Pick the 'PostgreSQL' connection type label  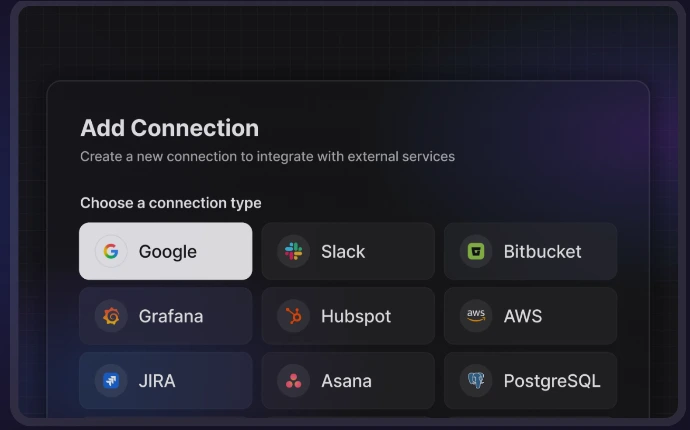point(552,381)
